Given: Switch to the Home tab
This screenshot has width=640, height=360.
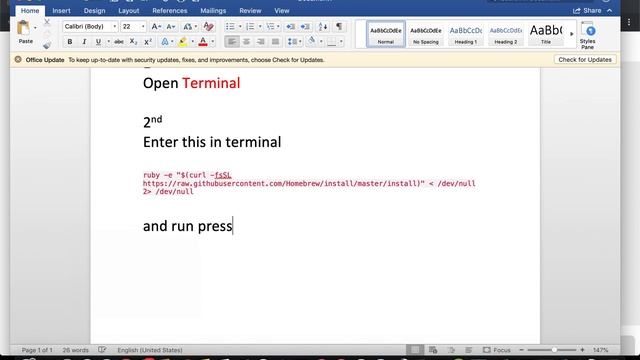Looking at the screenshot, I should [30, 11].
